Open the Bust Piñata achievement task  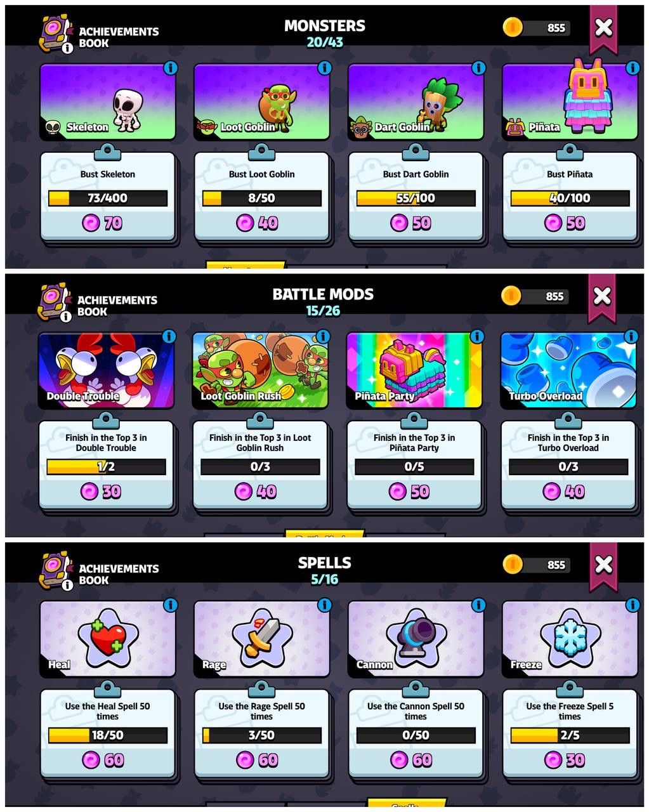pos(570,197)
